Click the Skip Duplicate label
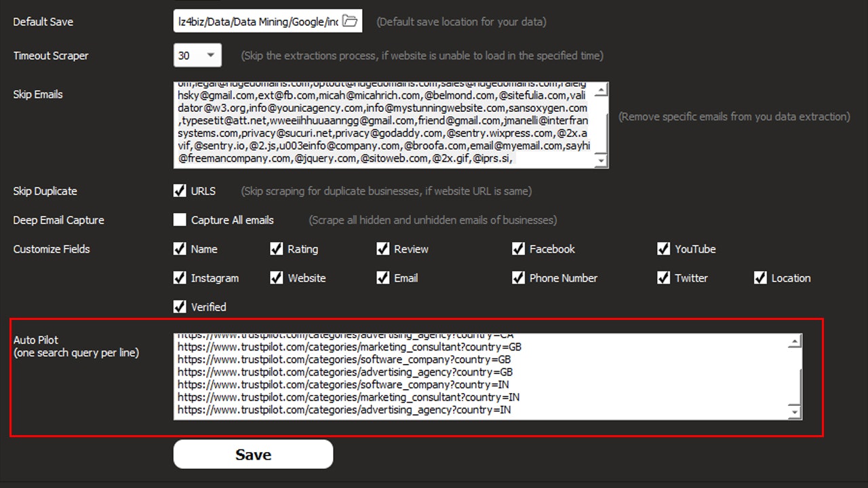The image size is (868, 488). tap(45, 190)
